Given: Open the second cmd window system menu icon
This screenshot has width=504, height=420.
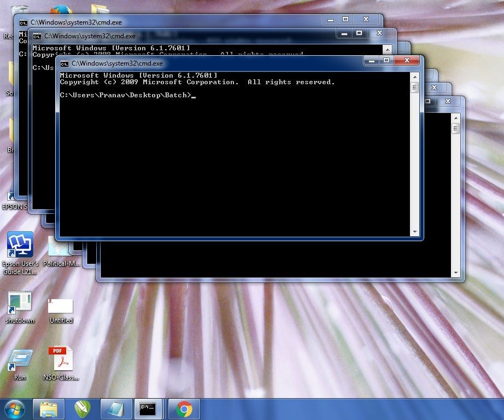Looking at the screenshot, I should [x=37, y=36].
